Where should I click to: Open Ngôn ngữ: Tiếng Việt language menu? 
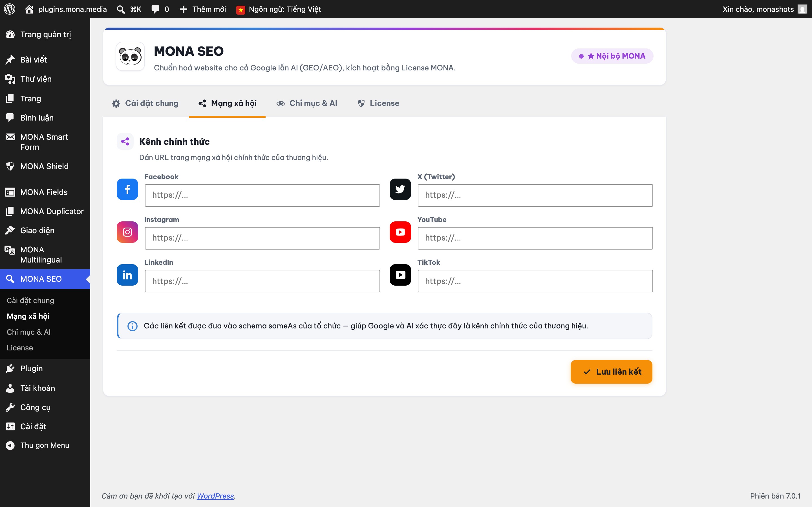(279, 9)
